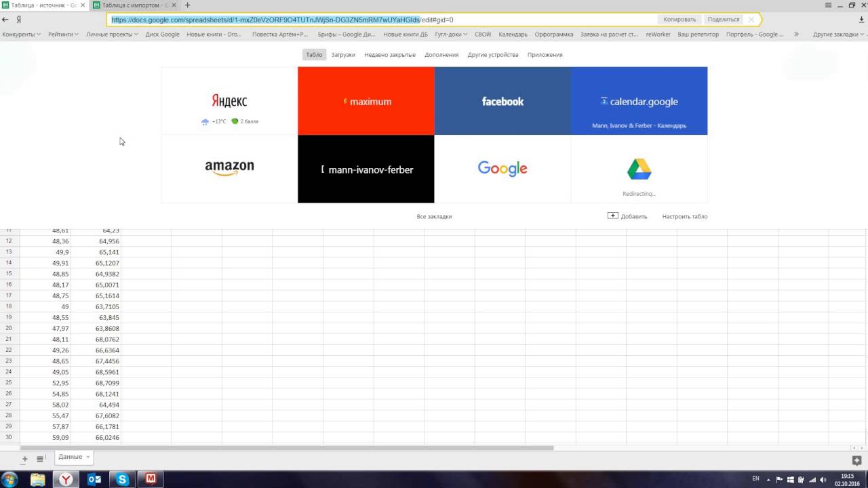Open the Яндекс speed dial tile
The height and width of the screenshot is (488, 868).
point(229,101)
